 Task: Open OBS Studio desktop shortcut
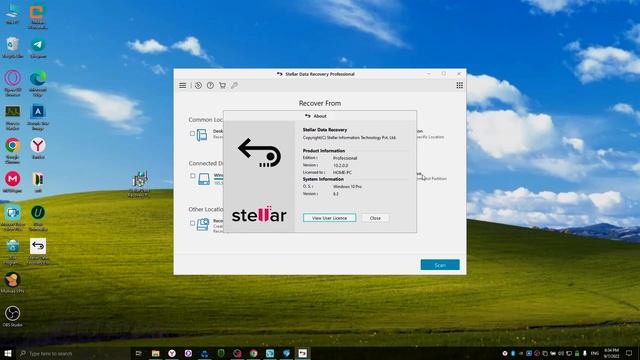pos(13,316)
